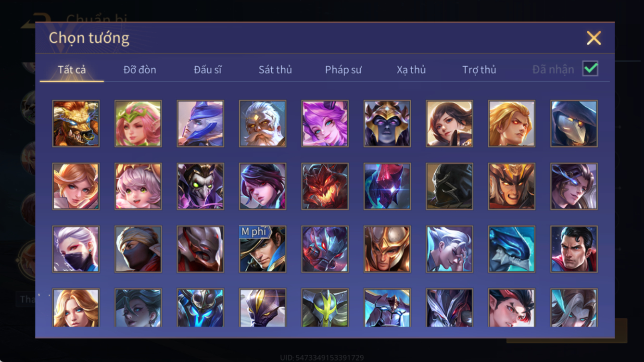Select the masked white-haired ninja hero
644x362 pixels.
76,250
